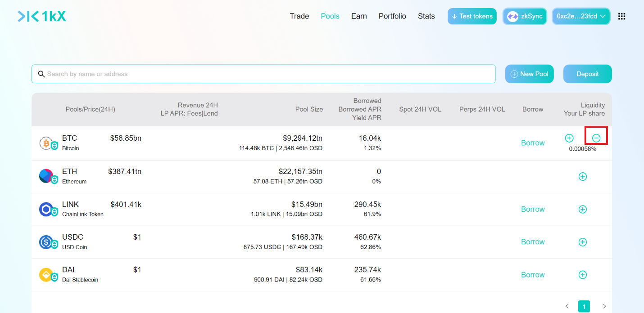Click Borrow in the LINK row
This screenshot has height=313, width=644.
pyautogui.click(x=533, y=209)
